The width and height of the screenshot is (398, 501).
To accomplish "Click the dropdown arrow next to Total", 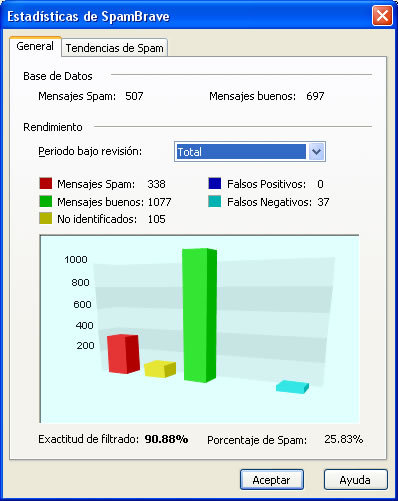I will [x=316, y=152].
